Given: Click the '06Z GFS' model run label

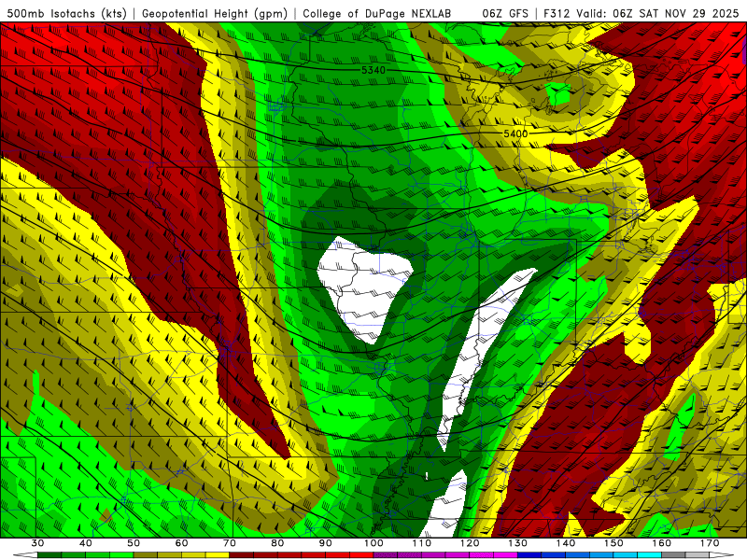Looking at the screenshot, I should click(505, 13).
